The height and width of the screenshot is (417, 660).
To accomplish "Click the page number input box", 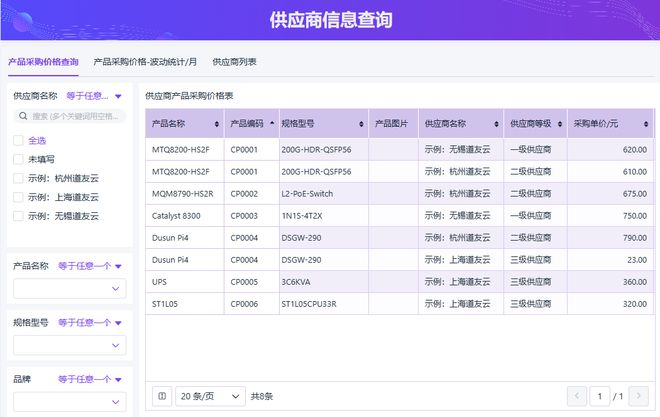I will [600, 396].
